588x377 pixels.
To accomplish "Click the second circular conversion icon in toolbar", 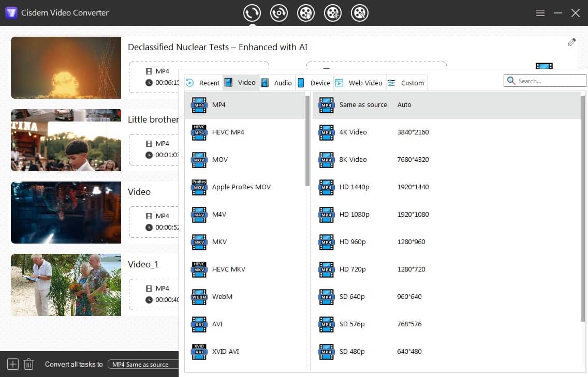I will (279, 12).
